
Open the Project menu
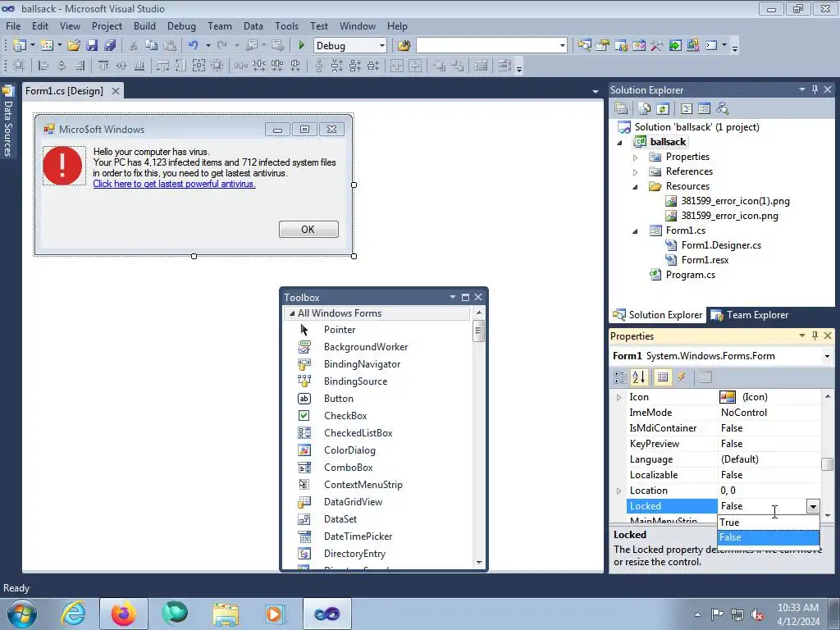107,25
